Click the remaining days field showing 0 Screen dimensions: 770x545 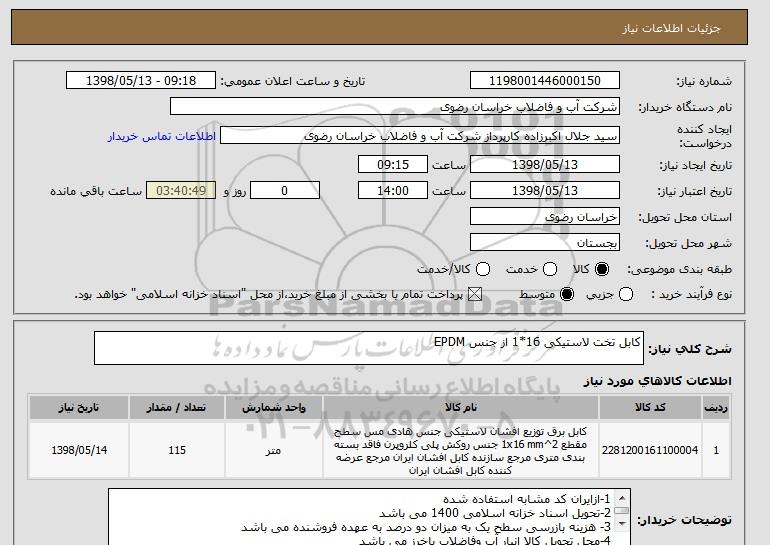(285, 191)
